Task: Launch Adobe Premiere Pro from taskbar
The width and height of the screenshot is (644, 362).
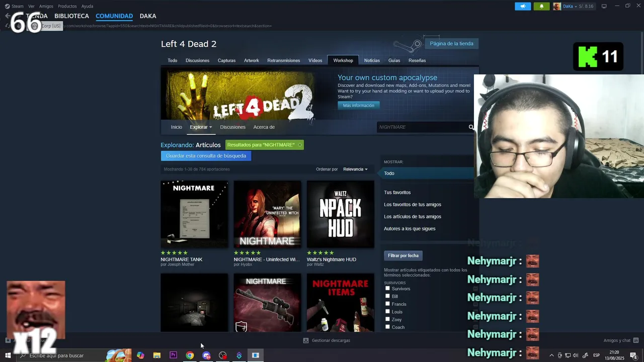Action: 173,355
